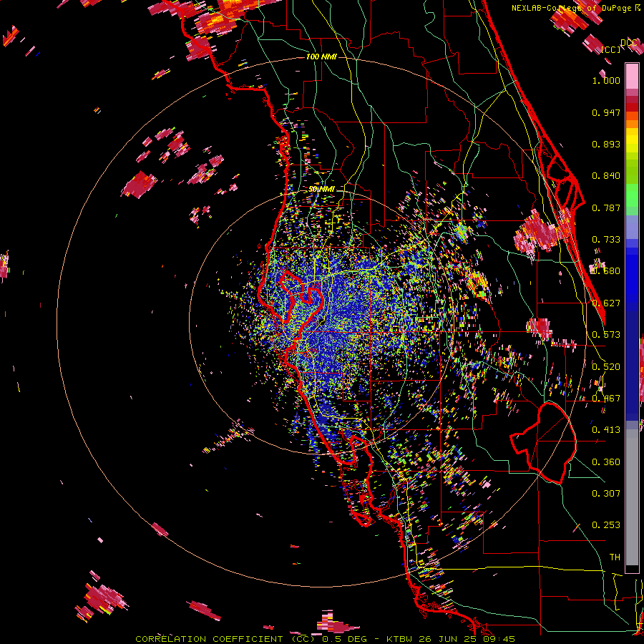Pick the pink top segment of color bar
Screen dimensions: 644x644
(632, 76)
